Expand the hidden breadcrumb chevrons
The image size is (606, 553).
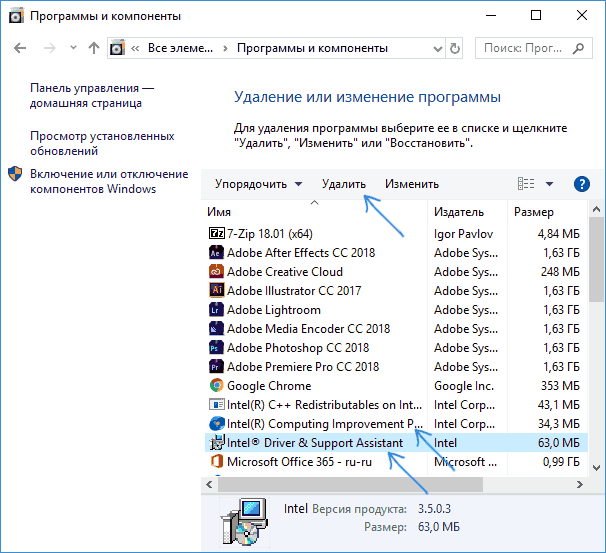pyautogui.click(x=135, y=48)
